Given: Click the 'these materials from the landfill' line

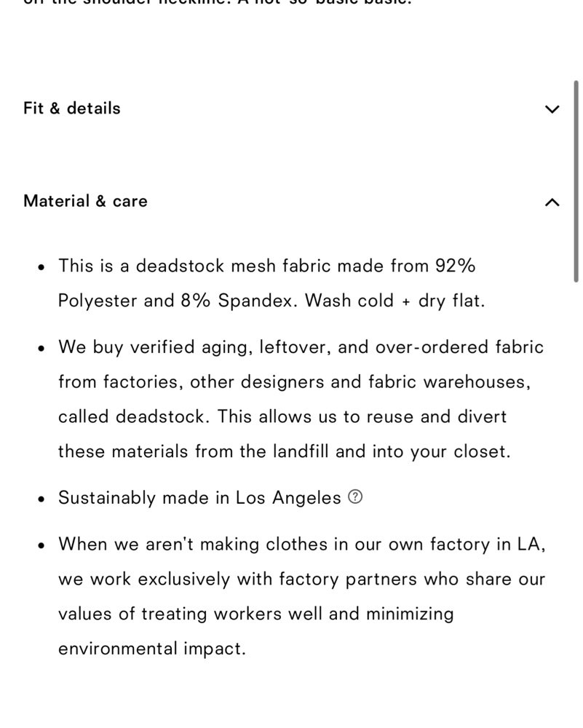Looking at the screenshot, I should click(284, 451).
